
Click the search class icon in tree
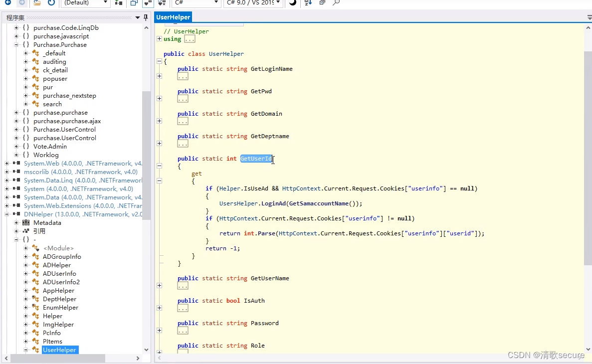(x=35, y=104)
